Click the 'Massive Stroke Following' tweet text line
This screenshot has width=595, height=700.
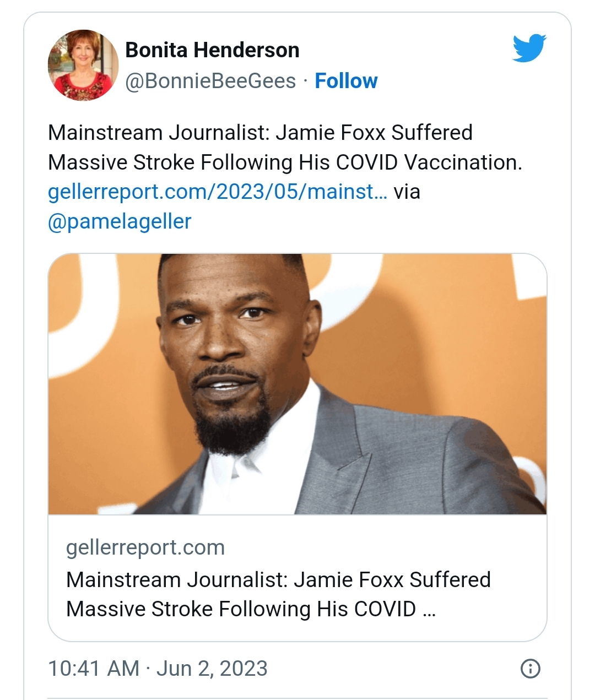point(284,162)
